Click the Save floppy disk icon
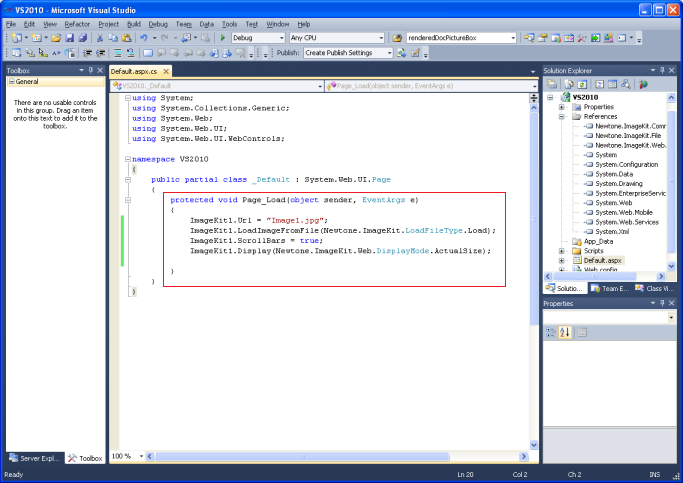The width and height of the screenshot is (683, 483). click(x=69, y=38)
